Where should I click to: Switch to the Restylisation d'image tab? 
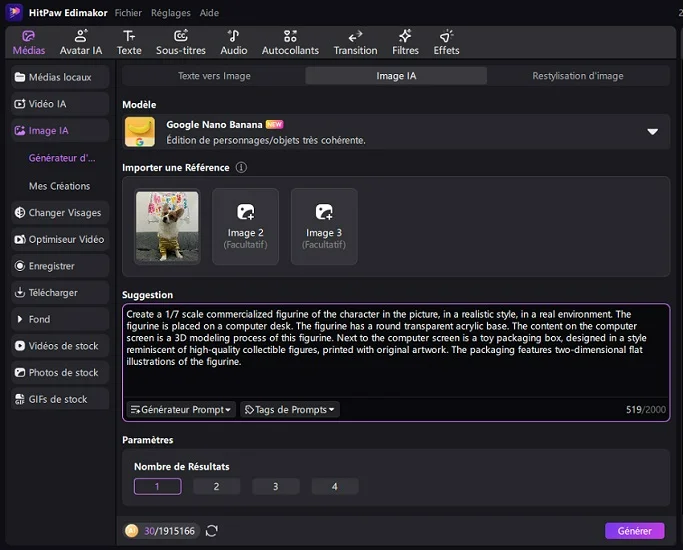click(577, 76)
